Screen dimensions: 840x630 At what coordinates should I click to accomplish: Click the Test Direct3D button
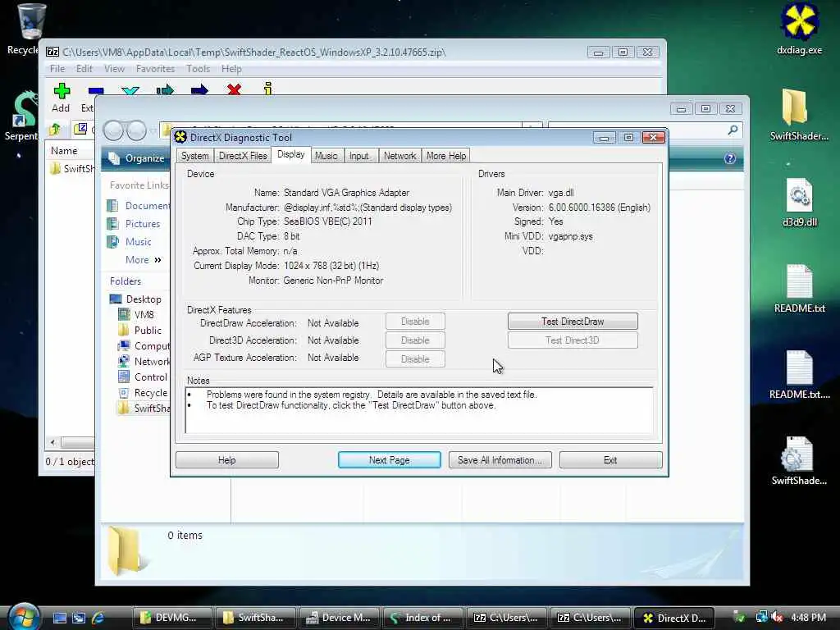573,340
